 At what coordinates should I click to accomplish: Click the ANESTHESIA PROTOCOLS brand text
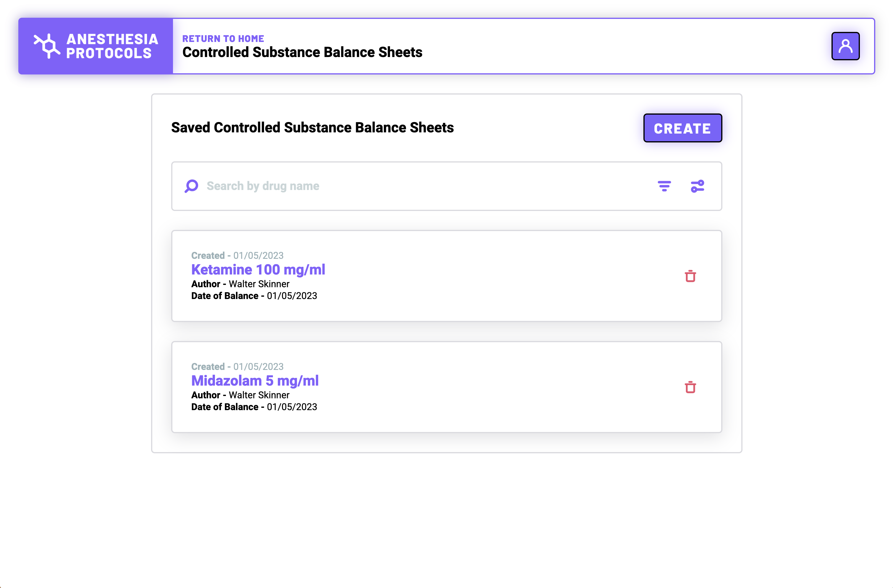(112, 46)
